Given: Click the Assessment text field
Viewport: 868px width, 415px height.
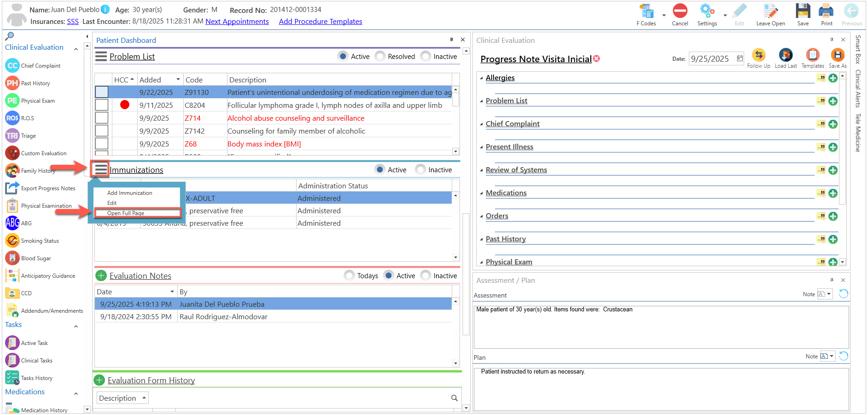Looking at the screenshot, I should (661, 327).
